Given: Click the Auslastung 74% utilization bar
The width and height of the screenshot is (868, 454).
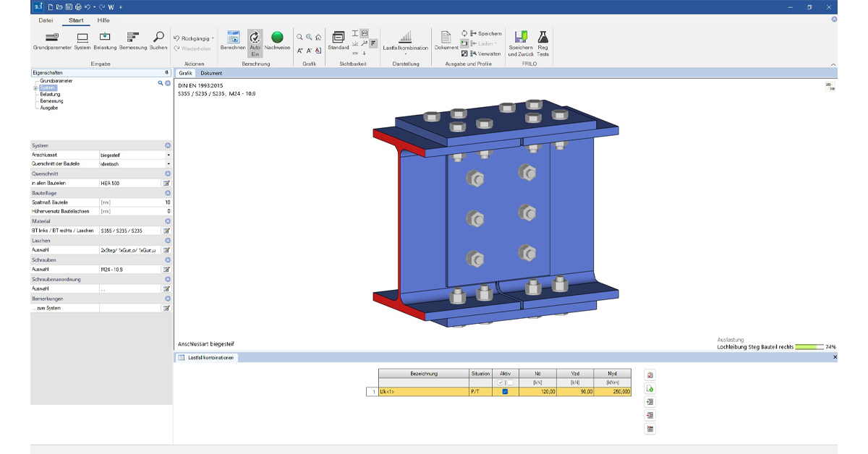Looking at the screenshot, I should pyautogui.click(x=809, y=347).
